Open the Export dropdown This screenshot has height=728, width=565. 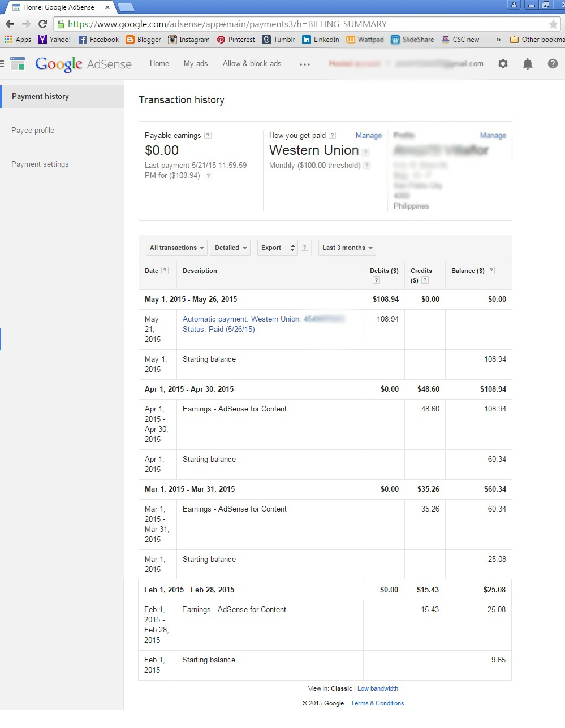277,248
